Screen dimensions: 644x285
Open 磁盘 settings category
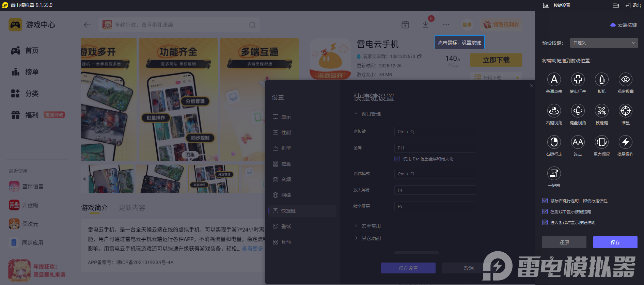pos(302,164)
